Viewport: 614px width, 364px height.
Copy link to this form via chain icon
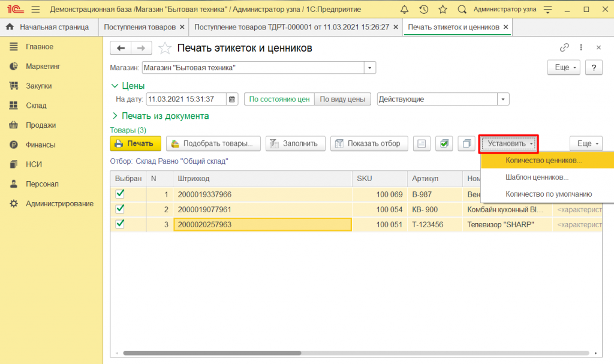[564, 48]
